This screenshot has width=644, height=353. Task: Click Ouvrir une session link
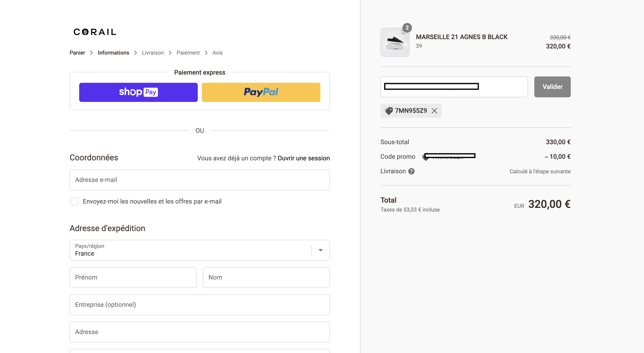point(304,158)
